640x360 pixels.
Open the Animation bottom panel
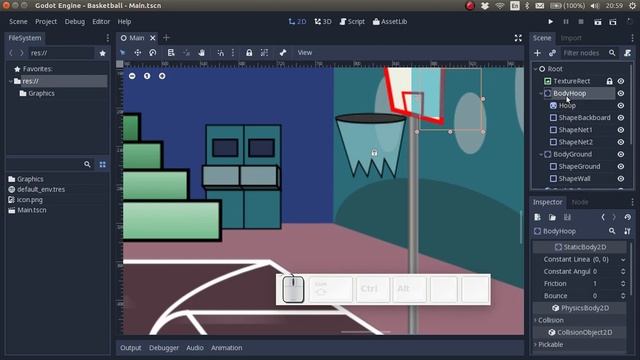[x=227, y=348]
